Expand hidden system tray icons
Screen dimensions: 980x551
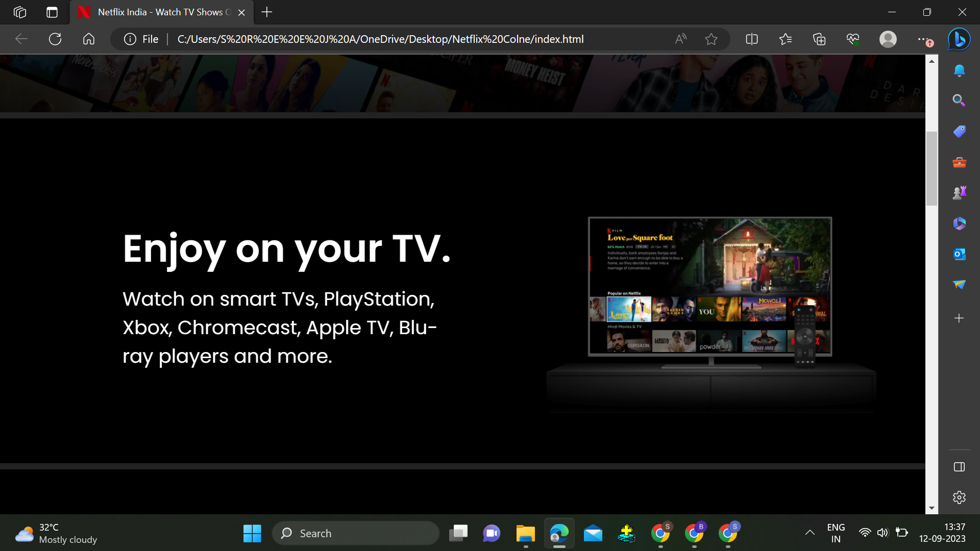(809, 533)
